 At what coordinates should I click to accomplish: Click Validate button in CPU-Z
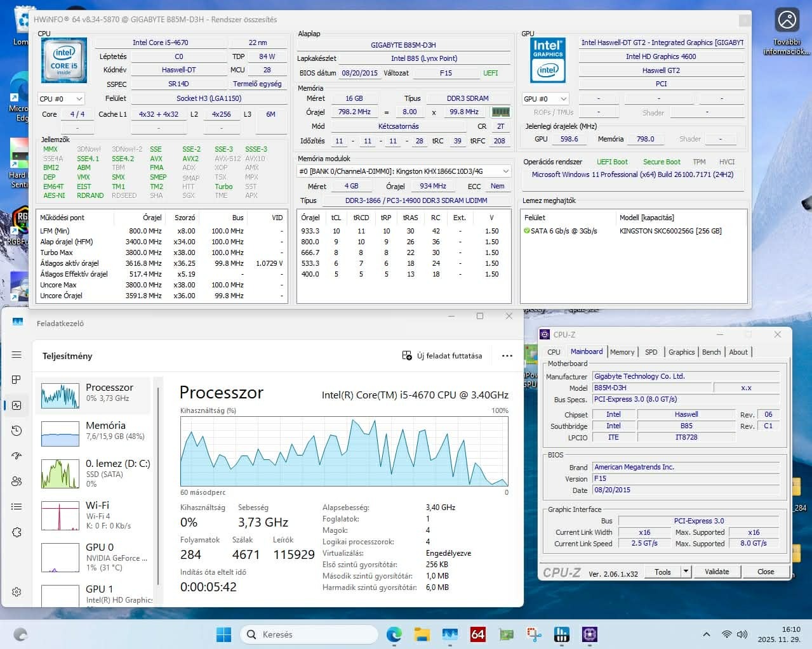click(x=717, y=572)
